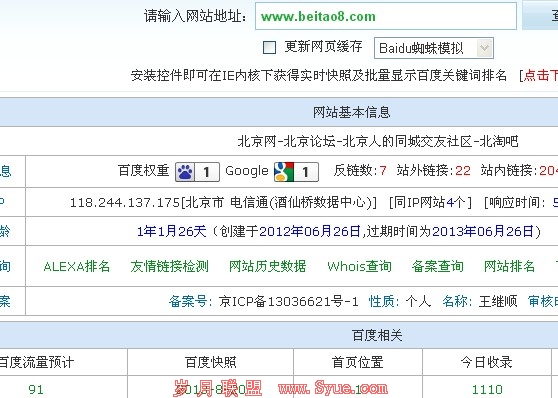Open the 网站历史数据 link

coord(267,266)
